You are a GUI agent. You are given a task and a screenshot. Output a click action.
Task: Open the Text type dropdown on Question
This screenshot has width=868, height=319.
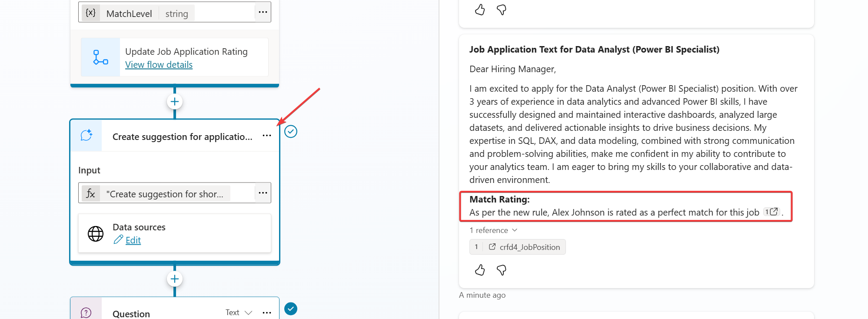(239, 312)
